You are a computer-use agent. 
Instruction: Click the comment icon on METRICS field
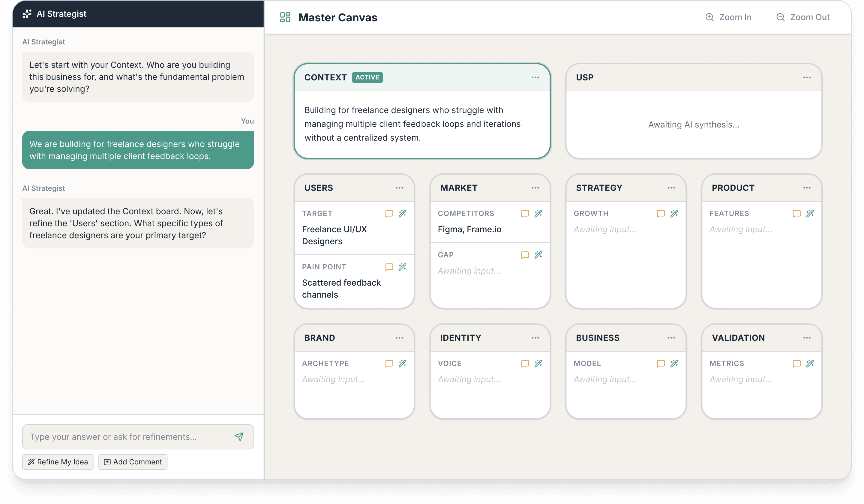pyautogui.click(x=796, y=363)
